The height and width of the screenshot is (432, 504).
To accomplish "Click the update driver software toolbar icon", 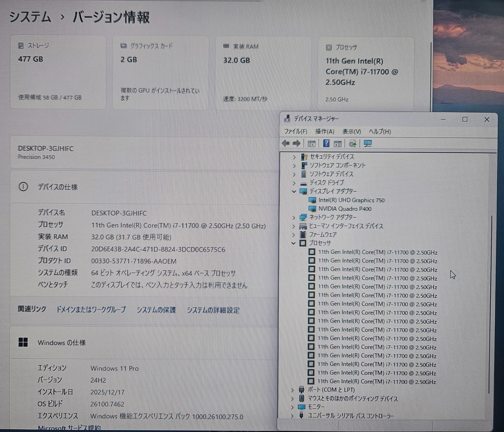I will pyautogui.click(x=352, y=144).
